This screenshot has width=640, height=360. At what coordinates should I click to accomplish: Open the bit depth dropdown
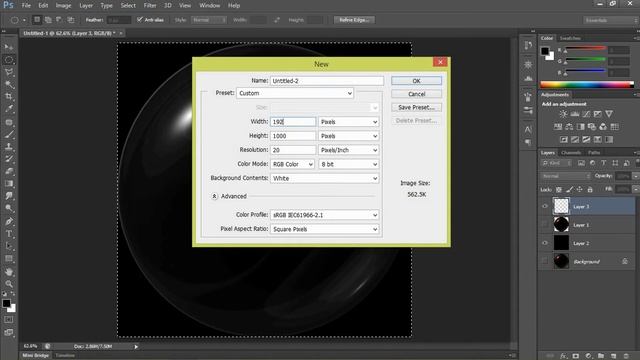(x=349, y=164)
